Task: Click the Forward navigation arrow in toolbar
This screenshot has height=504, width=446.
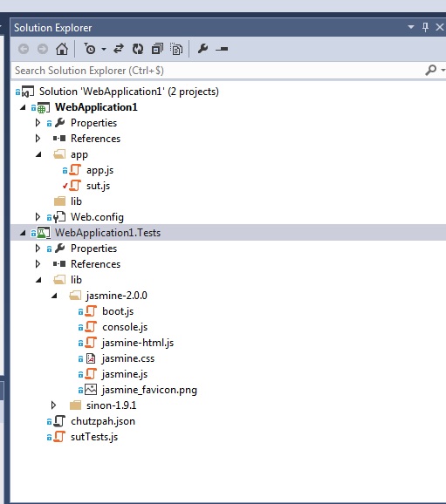Action: pyautogui.click(x=43, y=49)
